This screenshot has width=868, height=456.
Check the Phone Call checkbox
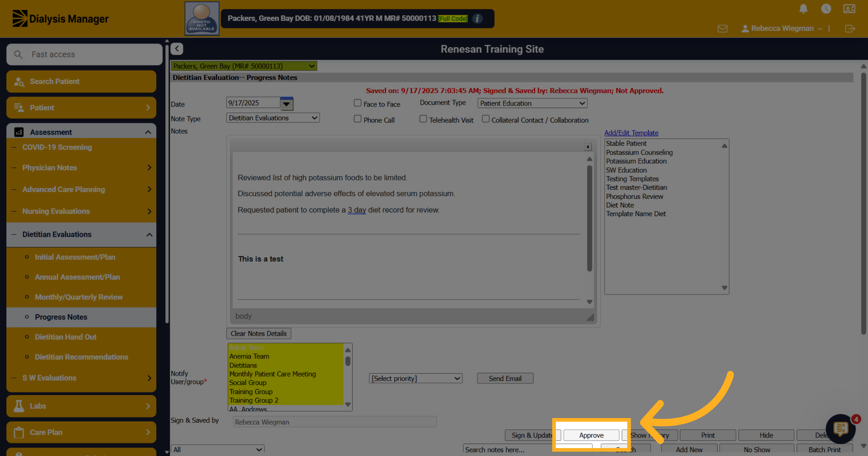click(x=357, y=119)
